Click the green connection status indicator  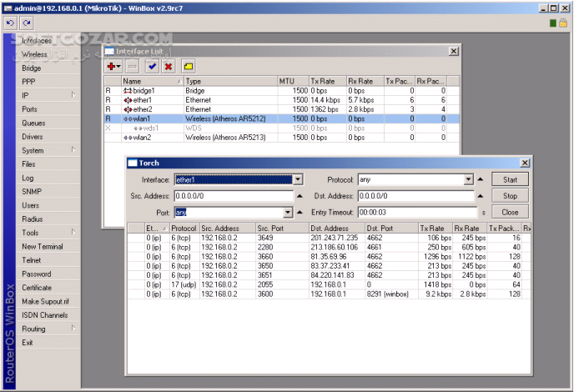pyautogui.click(x=553, y=23)
